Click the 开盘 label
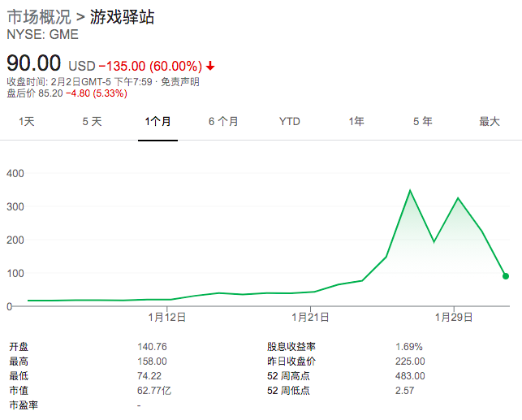Screen dimensions: 522x420 pos(19,347)
